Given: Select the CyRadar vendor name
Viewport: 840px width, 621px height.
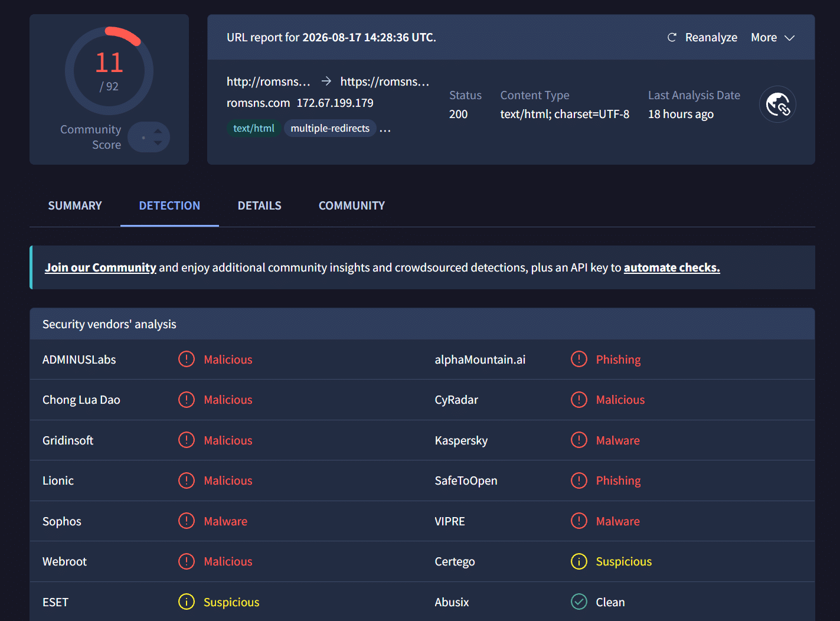Looking at the screenshot, I should tap(456, 400).
